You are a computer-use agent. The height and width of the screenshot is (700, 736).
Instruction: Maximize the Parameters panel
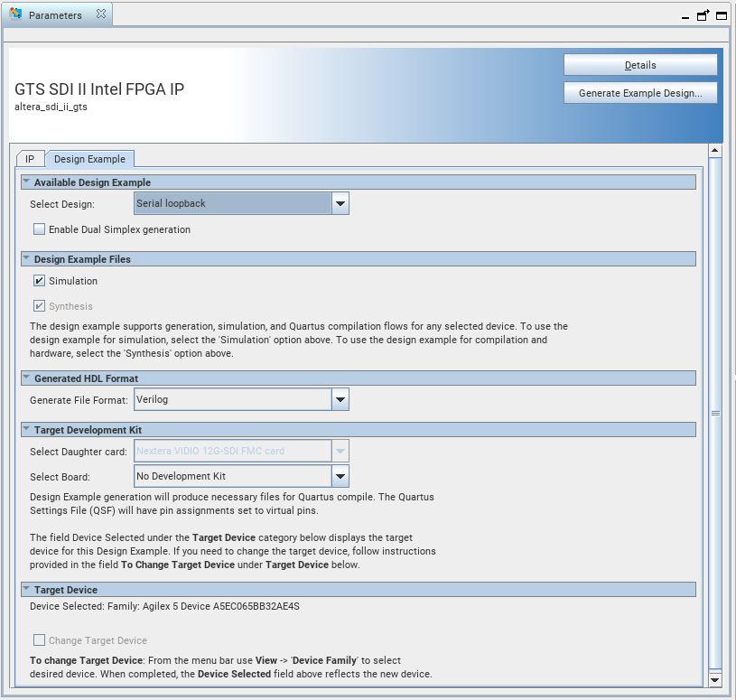click(722, 16)
